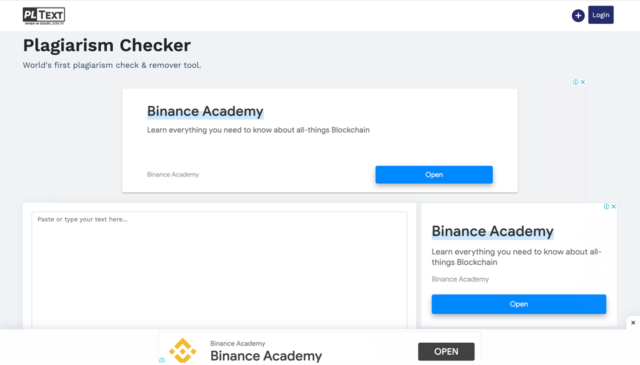640x365 pixels.
Task: Click inside the paste text area
Action: pos(220,270)
